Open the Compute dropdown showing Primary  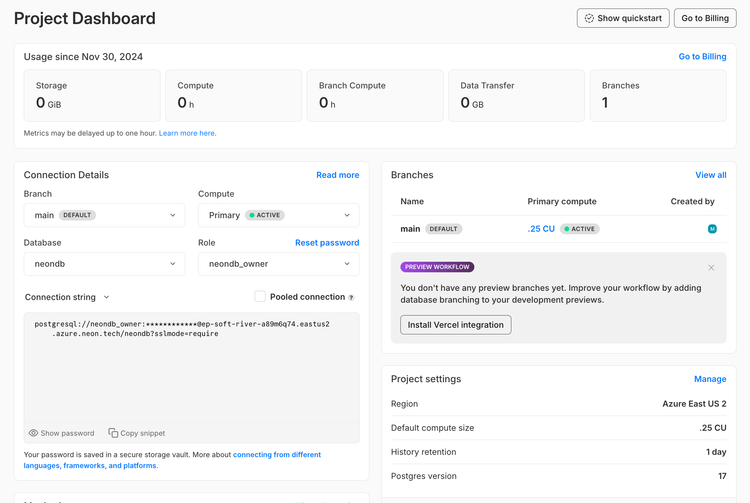click(x=278, y=215)
